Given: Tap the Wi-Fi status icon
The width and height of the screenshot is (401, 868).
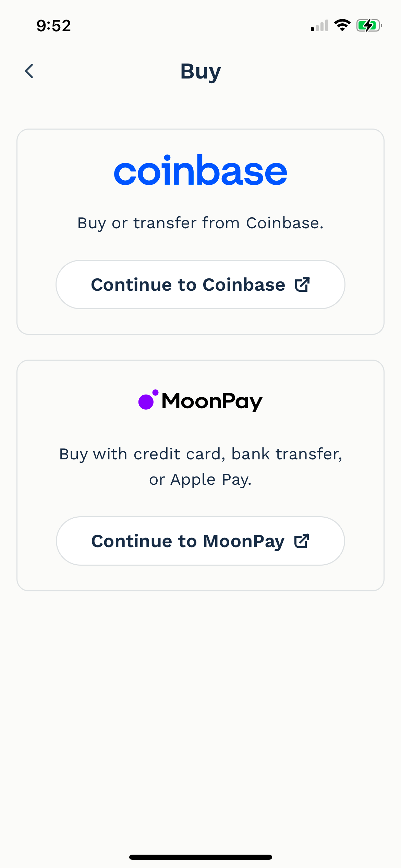Looking at the screenshot, I should pos(342,25).
